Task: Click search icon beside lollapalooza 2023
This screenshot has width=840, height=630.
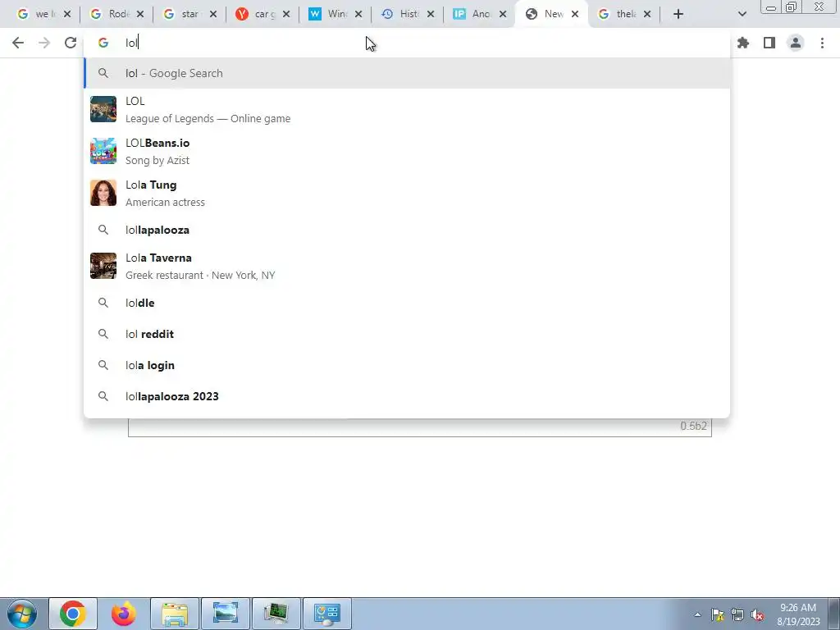Action: click(x=103, y=396)
